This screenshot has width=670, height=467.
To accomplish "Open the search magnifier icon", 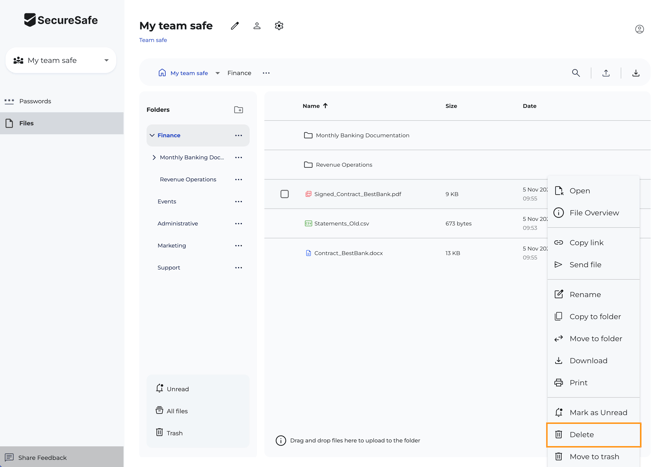I will (x=576, y=73).
